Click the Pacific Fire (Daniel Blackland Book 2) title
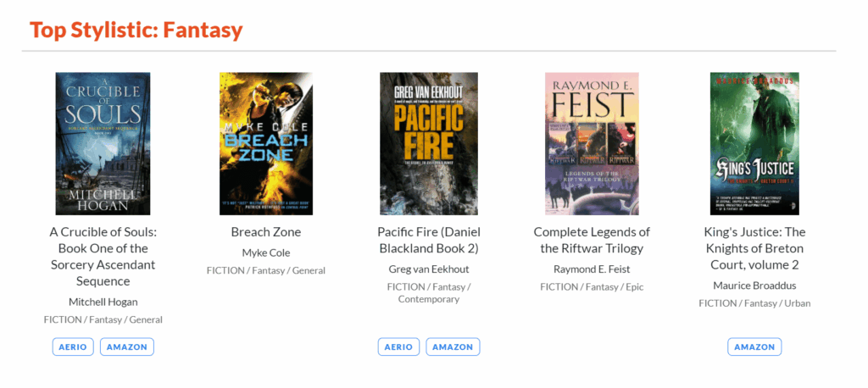 click(x=428, y=240)
